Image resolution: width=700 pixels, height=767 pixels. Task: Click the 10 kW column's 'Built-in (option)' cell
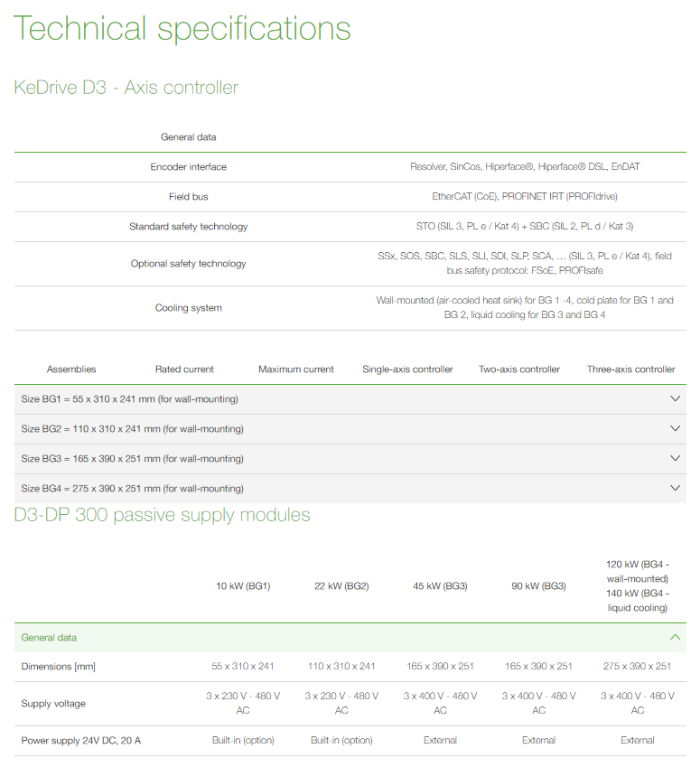pos(243,741)
